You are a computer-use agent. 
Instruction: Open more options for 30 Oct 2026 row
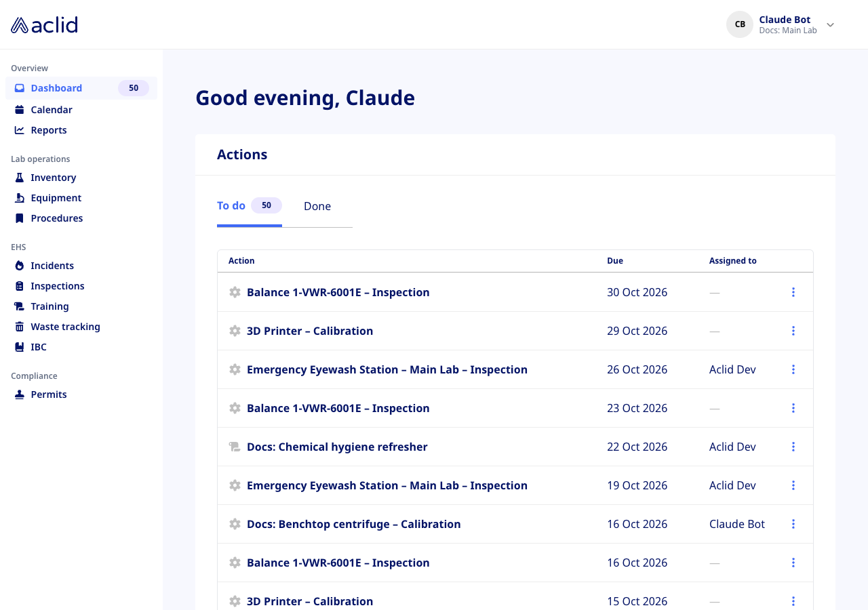[793, 292]
